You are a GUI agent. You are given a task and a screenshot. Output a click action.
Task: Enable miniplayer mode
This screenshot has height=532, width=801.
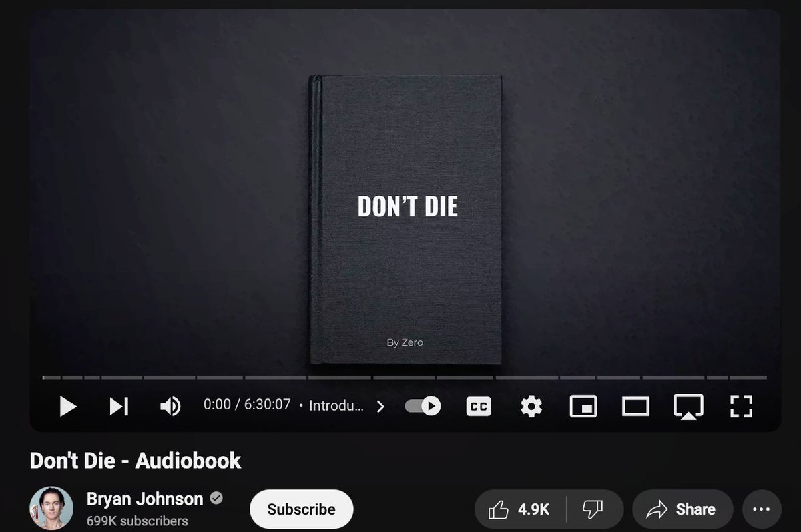pos(583,406)
